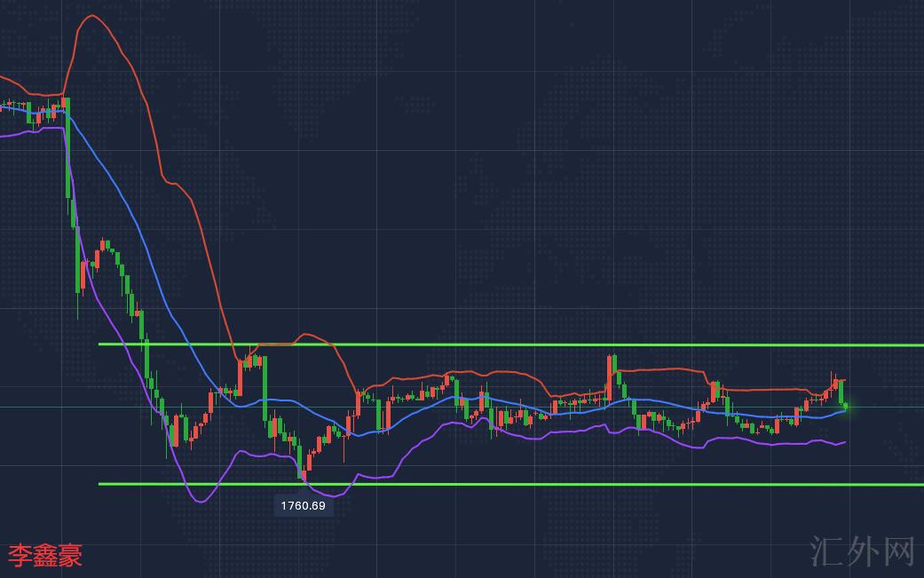The height and width of the screenshot is (578, 924).
Task: Click the lowest trough of the purple lower band
Action: tap(201, 502)
